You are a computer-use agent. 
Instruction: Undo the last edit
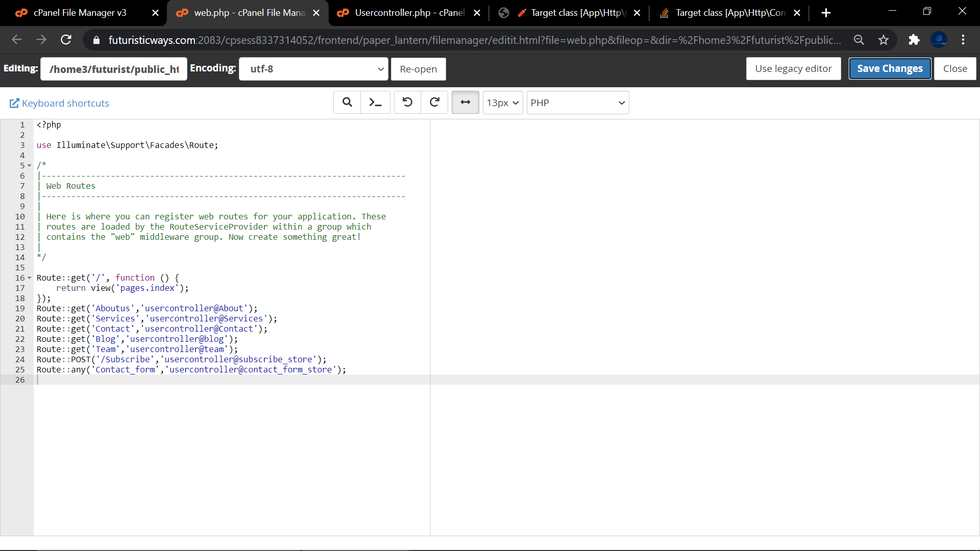[x=407, y=103]
